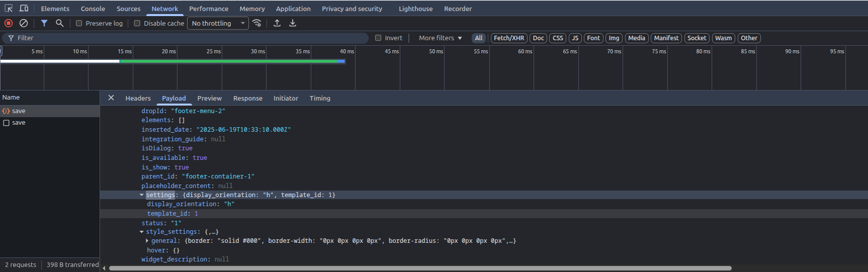Filter by All request types
Viewport: 868px width, 272px height.
(479, 38)
